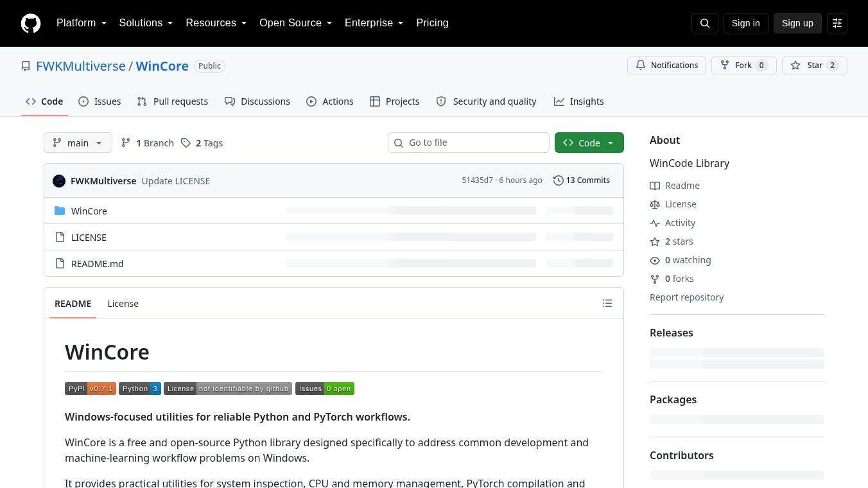Open Activity link in About sidebar
This screenshot has width=868, height=488.
(x=673, y=223)
